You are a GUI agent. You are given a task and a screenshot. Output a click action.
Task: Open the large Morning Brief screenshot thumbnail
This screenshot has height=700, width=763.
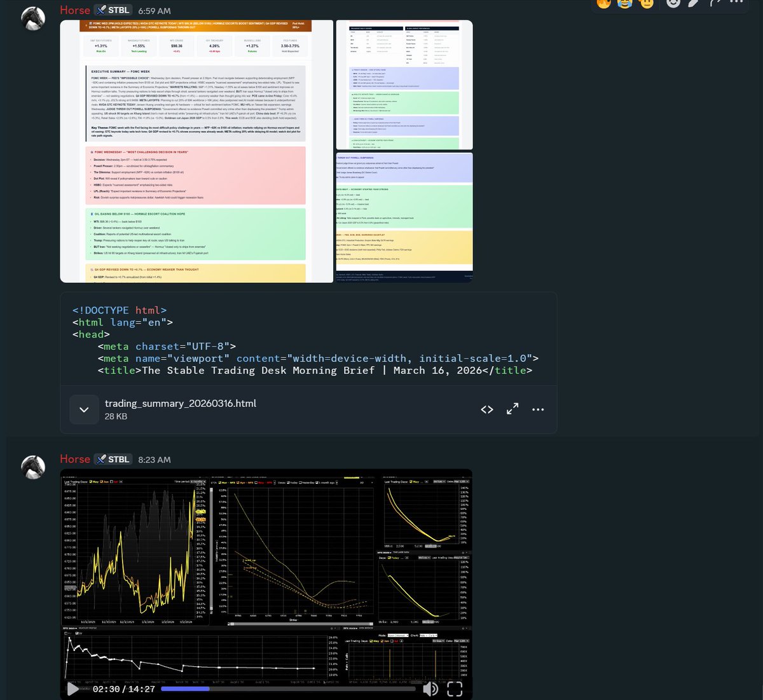coord(196,151)
